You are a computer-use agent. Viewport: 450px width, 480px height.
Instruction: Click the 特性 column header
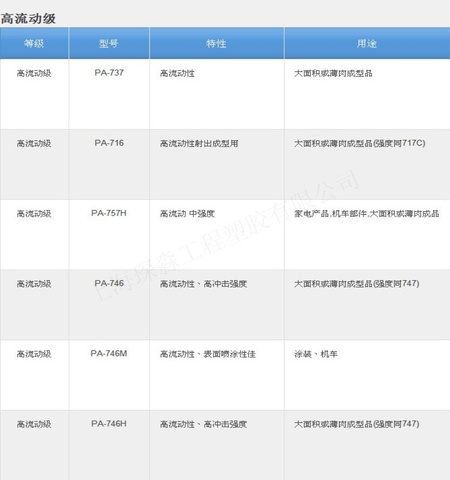[x=216, y=43]
